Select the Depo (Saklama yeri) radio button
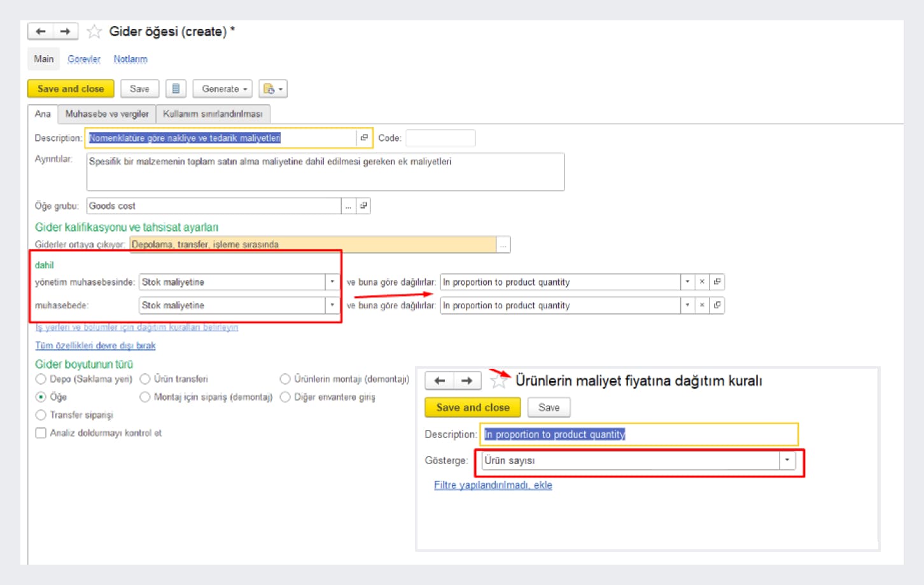924x585 pixels. (x=41, y=379)
